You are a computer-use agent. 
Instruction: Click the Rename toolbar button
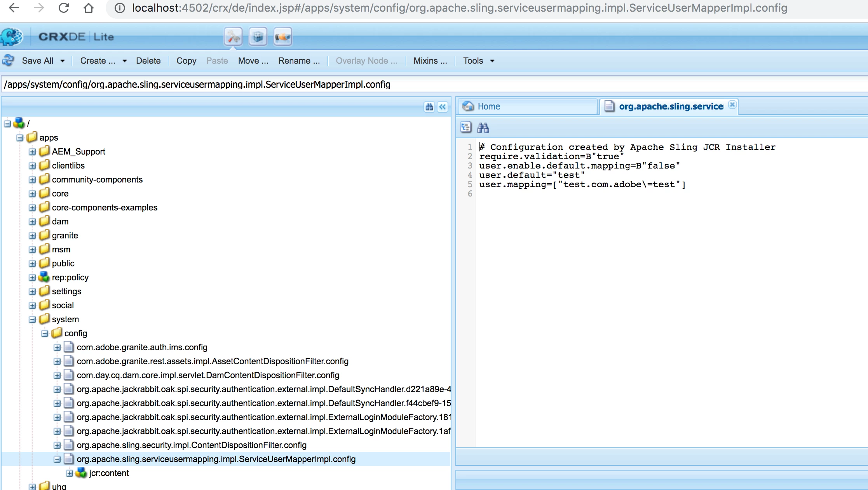[x=299, y=61]
